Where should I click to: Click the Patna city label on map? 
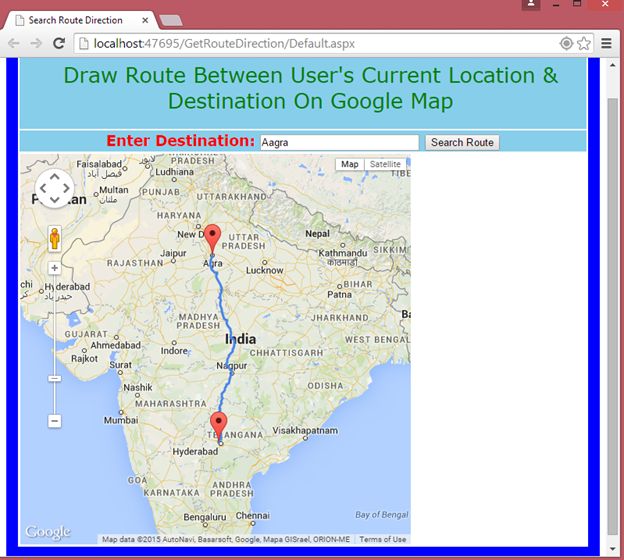coord(339,295)
